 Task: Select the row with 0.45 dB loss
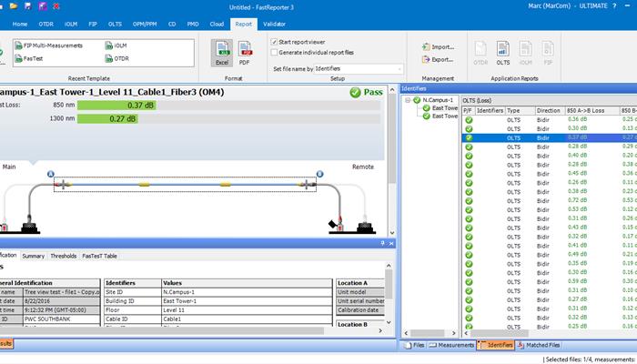click(x=550, y=174)
